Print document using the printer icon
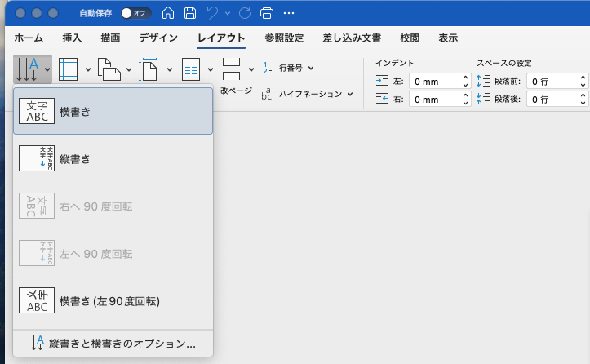 (x=267, y=13)
